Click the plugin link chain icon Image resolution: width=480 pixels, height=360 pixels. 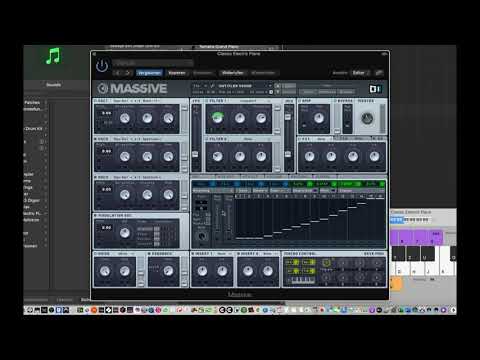[x=379, y=73]
